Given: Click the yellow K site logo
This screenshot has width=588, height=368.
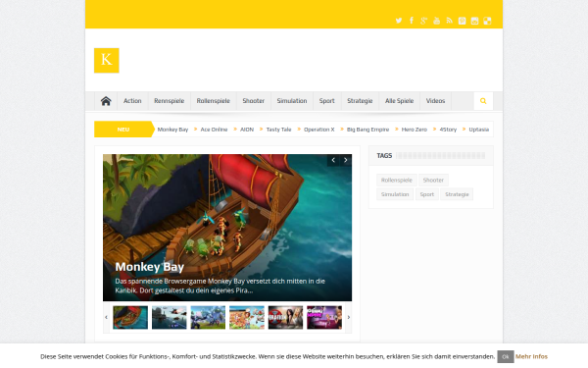Looking at the screenshot, I should [x=107, y=60].
